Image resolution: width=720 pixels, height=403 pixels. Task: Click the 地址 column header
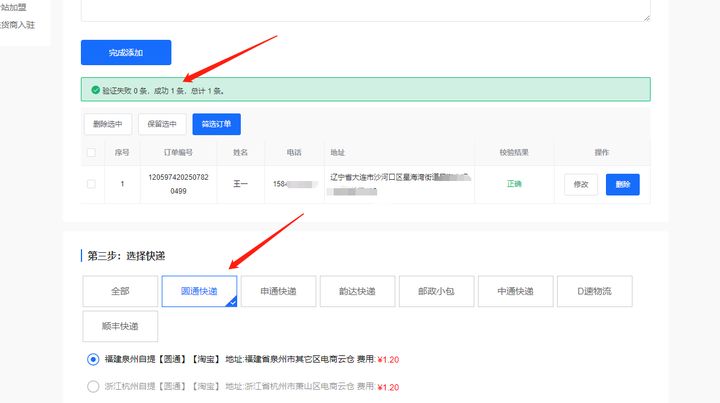(338, 152)
